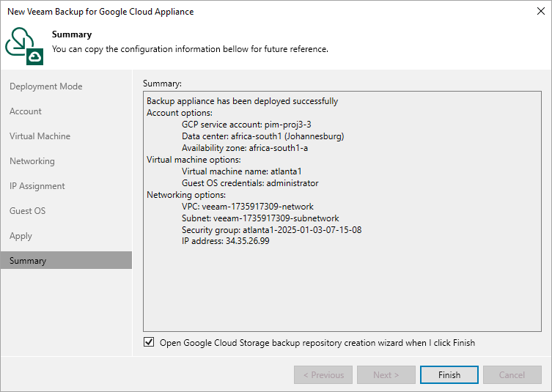The height and width of the screenshot is (392, 552).
Task: Click the 'GCP service account: pim-proj3-3' line
Action: point(246,125)
